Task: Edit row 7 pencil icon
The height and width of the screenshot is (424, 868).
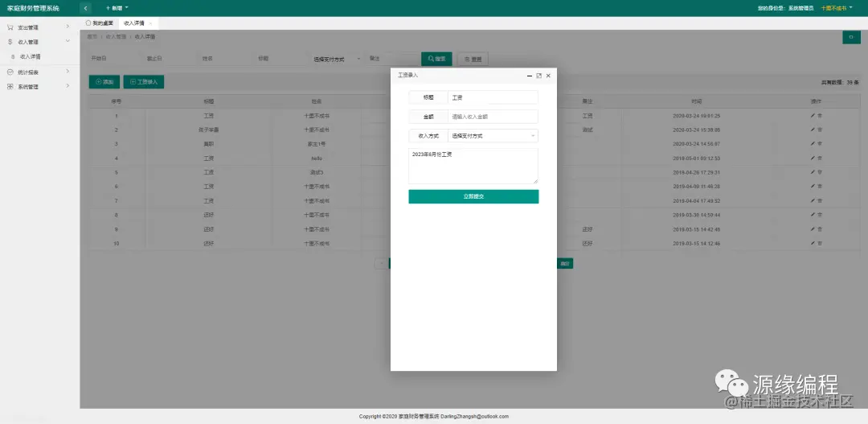Action: 813,200
